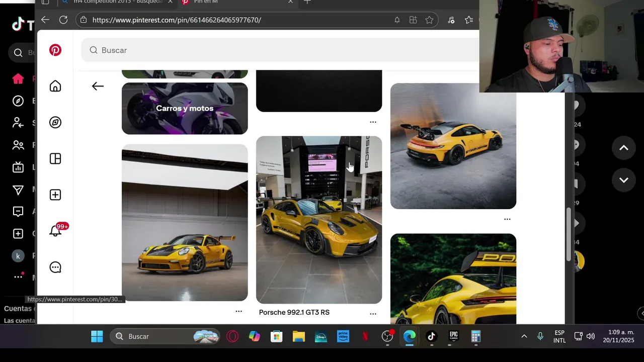Click the Pinterest search bar

pyautogui.click(x=280, y=50)
